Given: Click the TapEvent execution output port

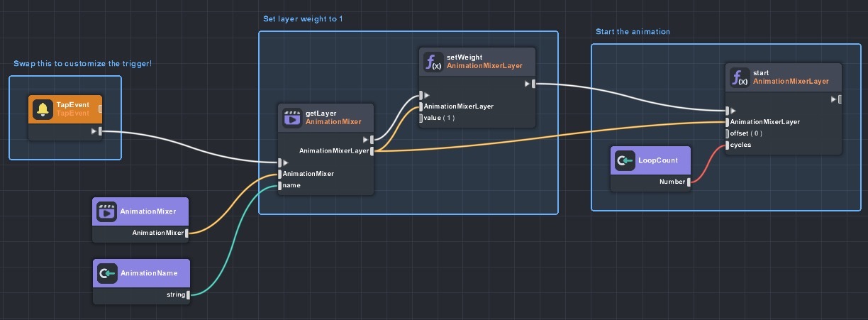Looking at the screenshot, I should click(x=101, y=131).
